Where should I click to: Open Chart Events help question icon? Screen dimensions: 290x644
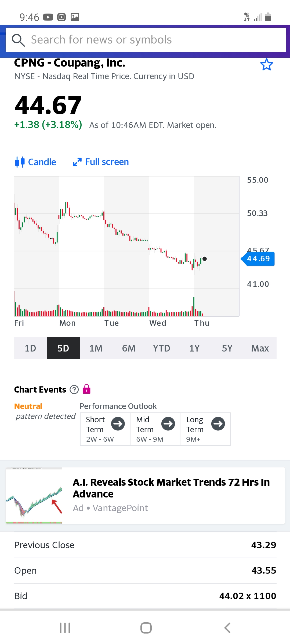click(74, 389)
